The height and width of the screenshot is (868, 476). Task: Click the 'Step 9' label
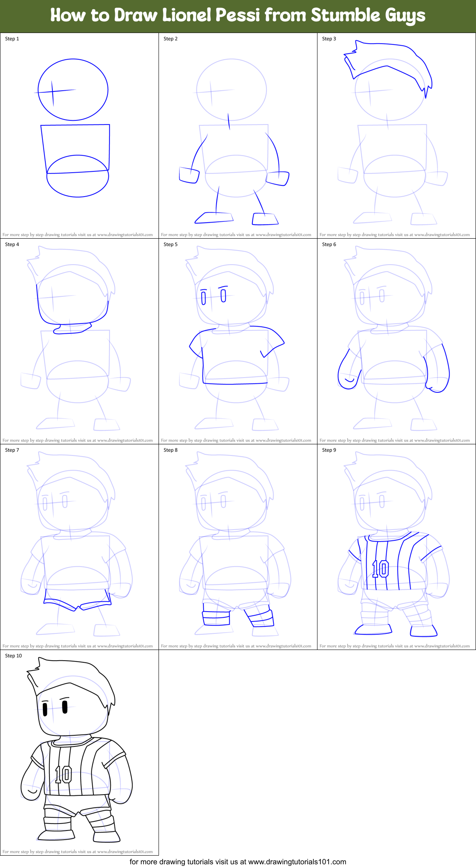pos(329,450)
